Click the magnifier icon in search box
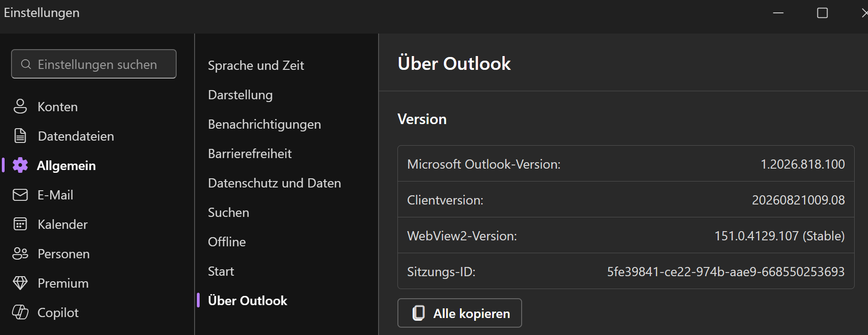 (x=26, y=64)
